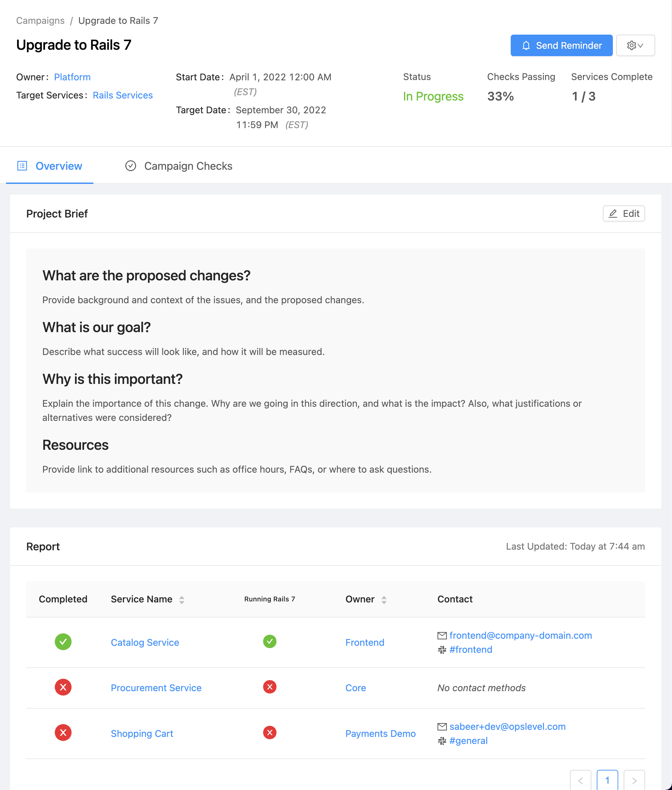Click Procurement Service Running Rails 7 failure icon
Screen dimensions: 672x790
pos(270,687)
